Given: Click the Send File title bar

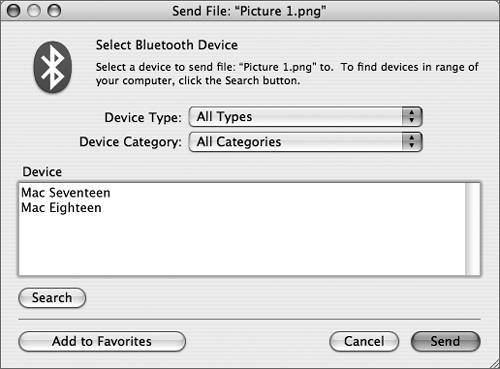Looking at the screenshot, I should [249, 11].
